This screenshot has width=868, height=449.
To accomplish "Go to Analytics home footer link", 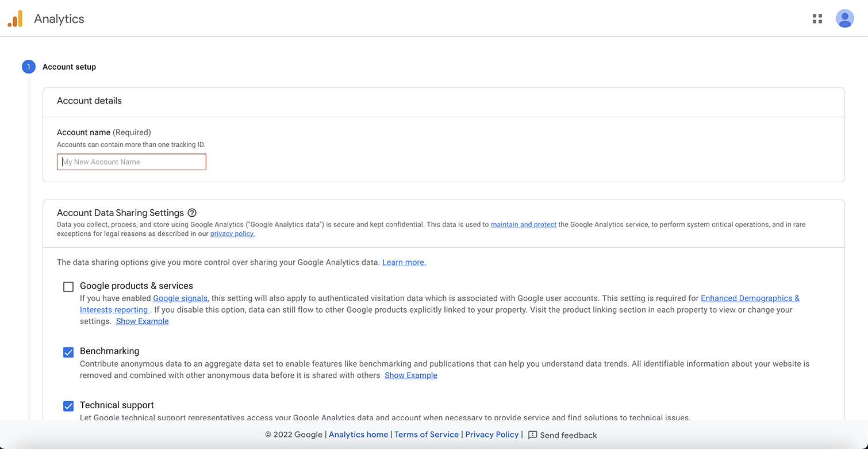I will (x=358, y=435).
